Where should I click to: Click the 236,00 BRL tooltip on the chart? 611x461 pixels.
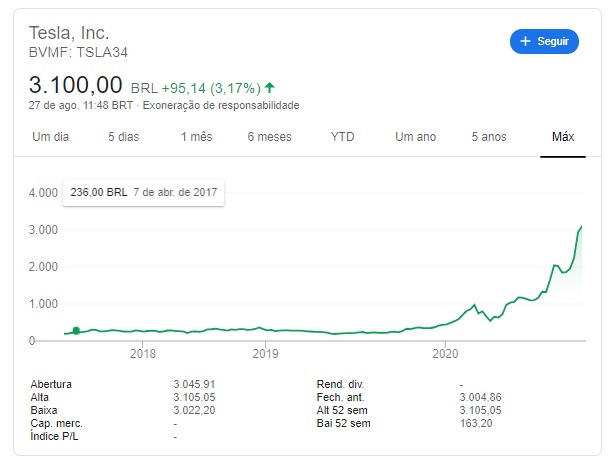(x=143, y=193)
